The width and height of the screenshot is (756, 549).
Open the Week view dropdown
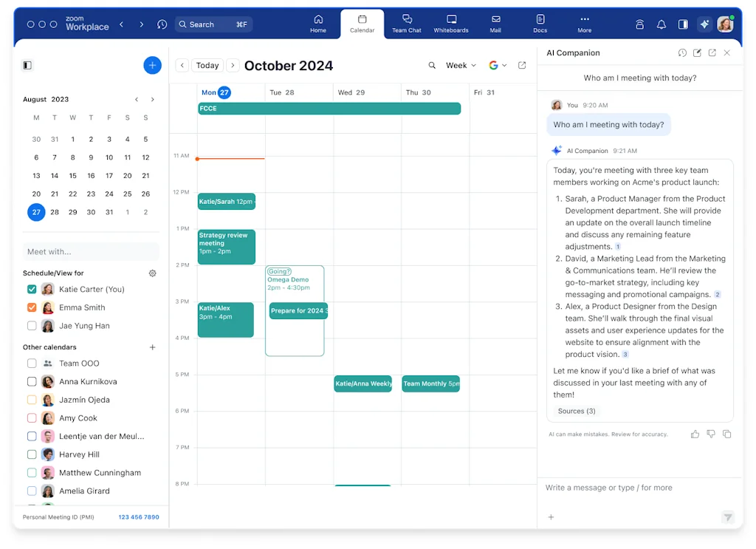(459, 66)
